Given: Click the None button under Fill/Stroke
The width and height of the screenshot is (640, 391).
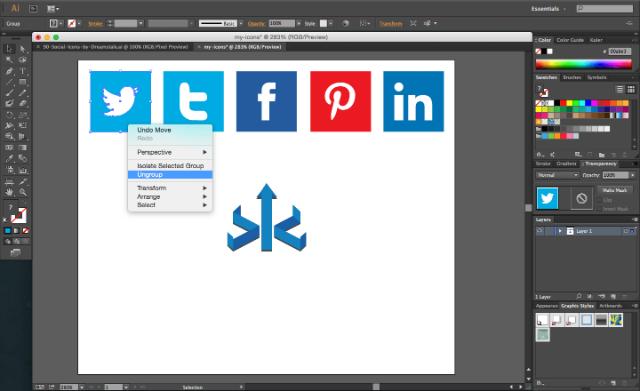Looking at the screenshot, I should tap(25, 231).
